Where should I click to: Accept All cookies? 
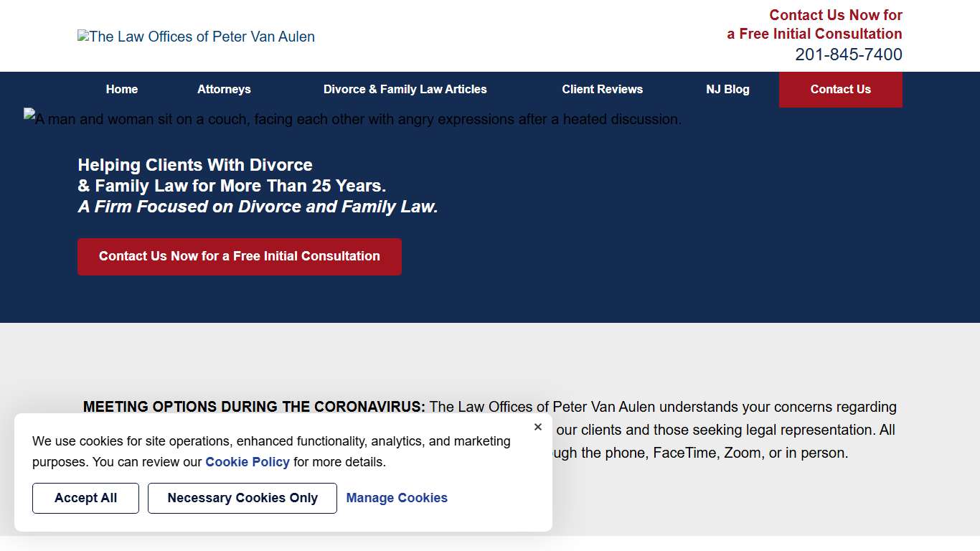point(85,498)
